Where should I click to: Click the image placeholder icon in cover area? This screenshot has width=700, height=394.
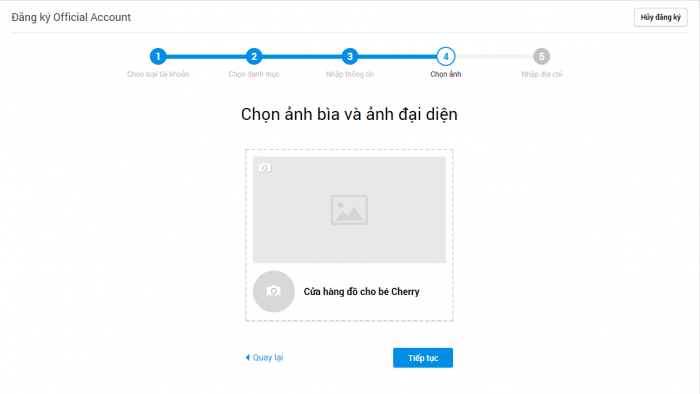(349, 210)
